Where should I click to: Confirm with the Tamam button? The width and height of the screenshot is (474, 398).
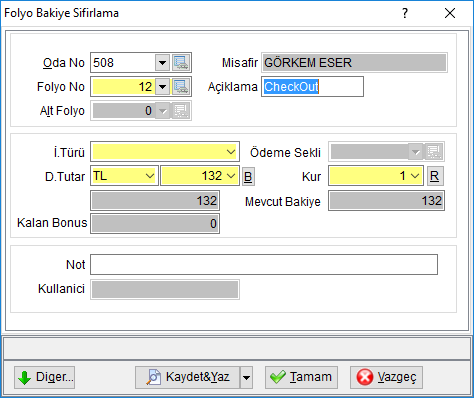[301, 378]
